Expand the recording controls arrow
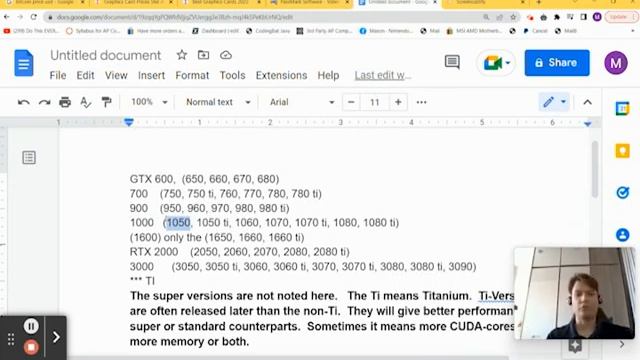The width and height of the screenshot is (640, 360). (x=56, y=337)
